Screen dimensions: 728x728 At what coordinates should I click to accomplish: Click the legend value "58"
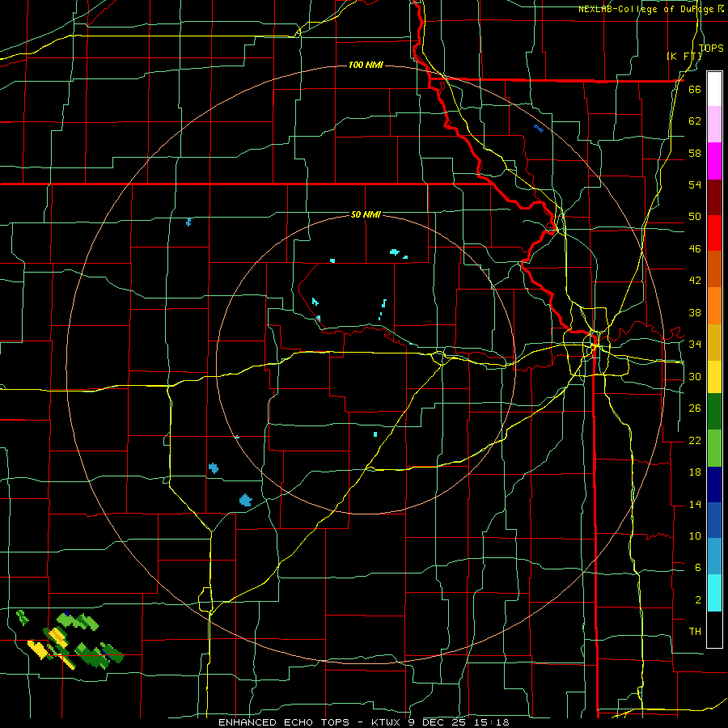click(695, 153)
